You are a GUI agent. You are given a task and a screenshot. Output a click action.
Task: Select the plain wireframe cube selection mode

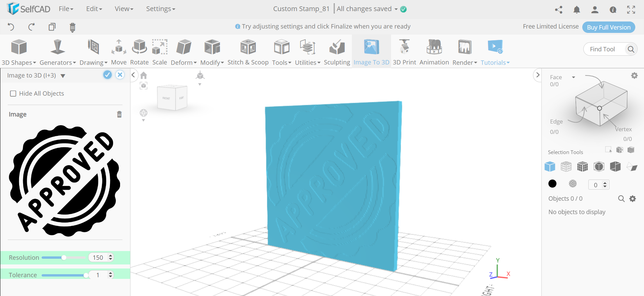[566, 166]
